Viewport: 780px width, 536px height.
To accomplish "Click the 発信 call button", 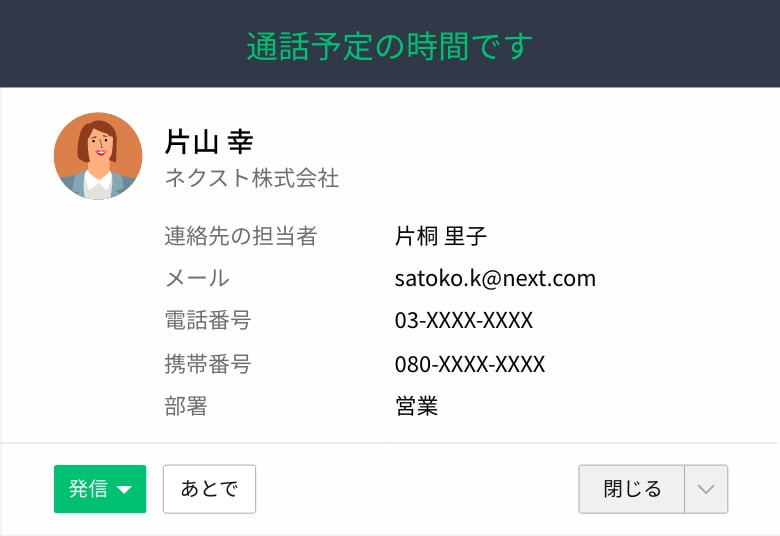I will 99,489.
